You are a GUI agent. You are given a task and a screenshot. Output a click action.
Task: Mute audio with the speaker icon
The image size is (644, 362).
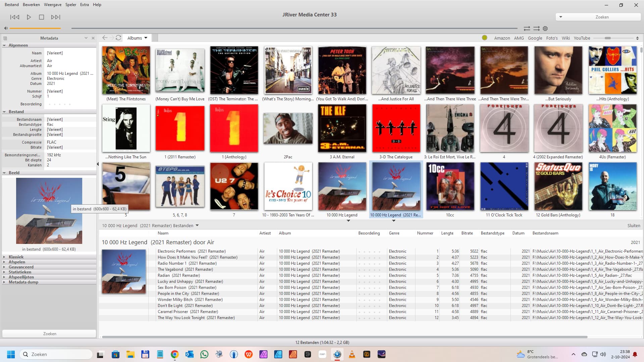(6, 28)
